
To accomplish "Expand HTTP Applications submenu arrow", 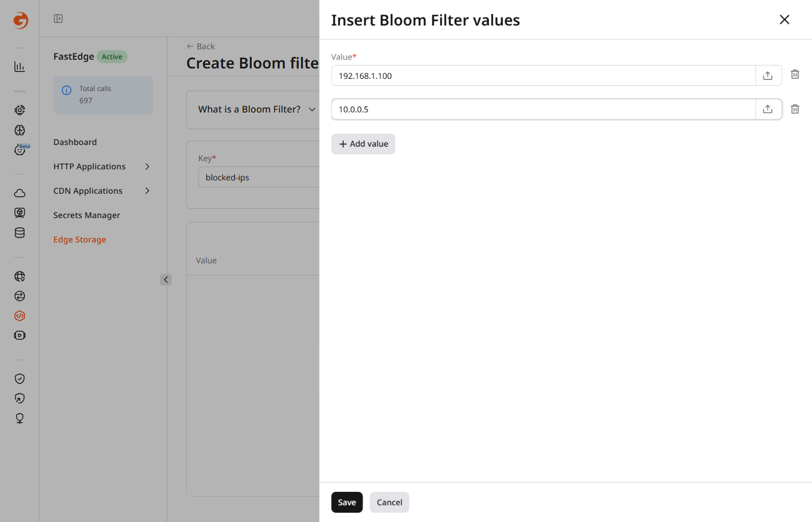I will point(147,166).
